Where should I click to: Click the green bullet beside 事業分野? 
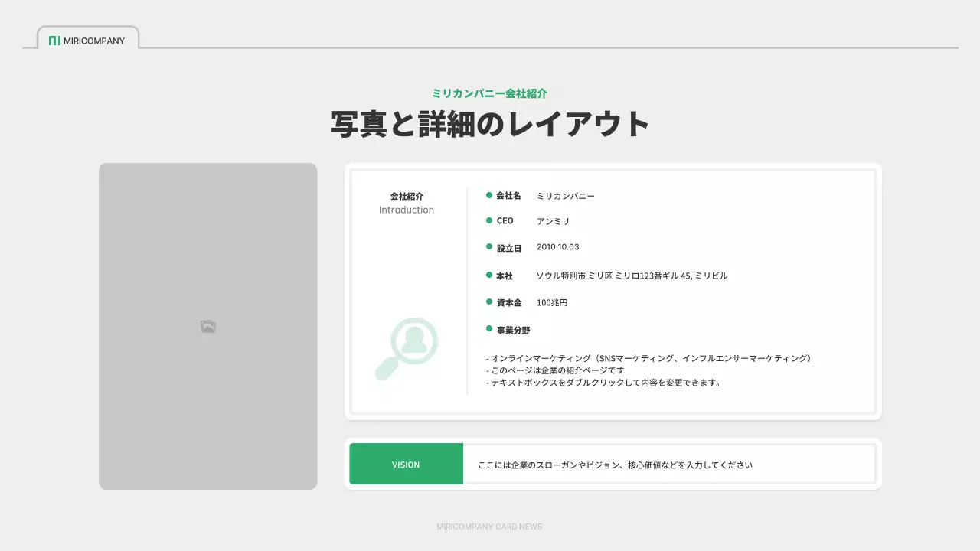point(488,328)
